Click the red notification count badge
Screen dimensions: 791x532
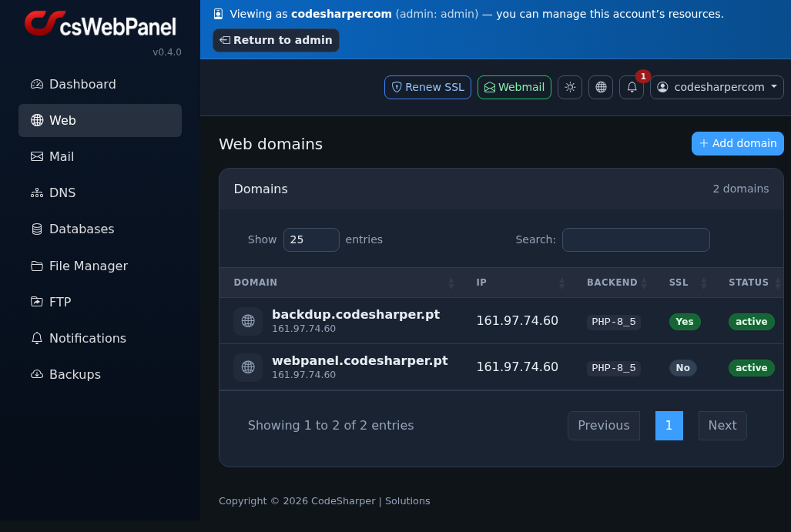point(643,76)
